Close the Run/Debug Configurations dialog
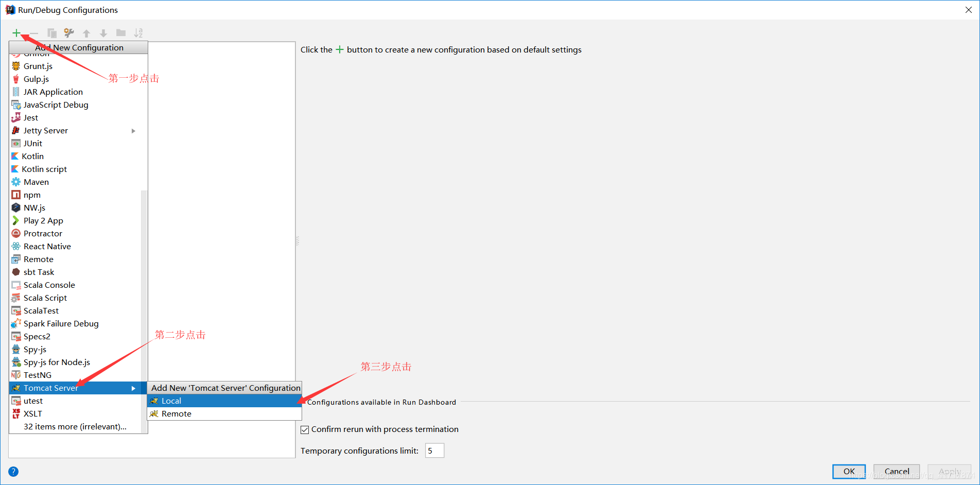This screenshot has width=980, height=485. point(968,10)
